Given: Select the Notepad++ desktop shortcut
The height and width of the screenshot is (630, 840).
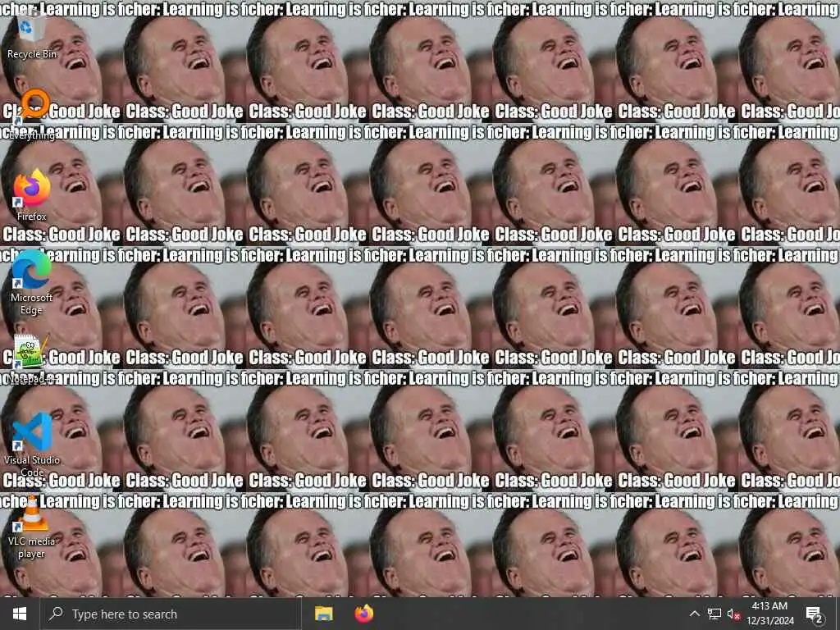Looking at the screenshot, I should (31, 359).
